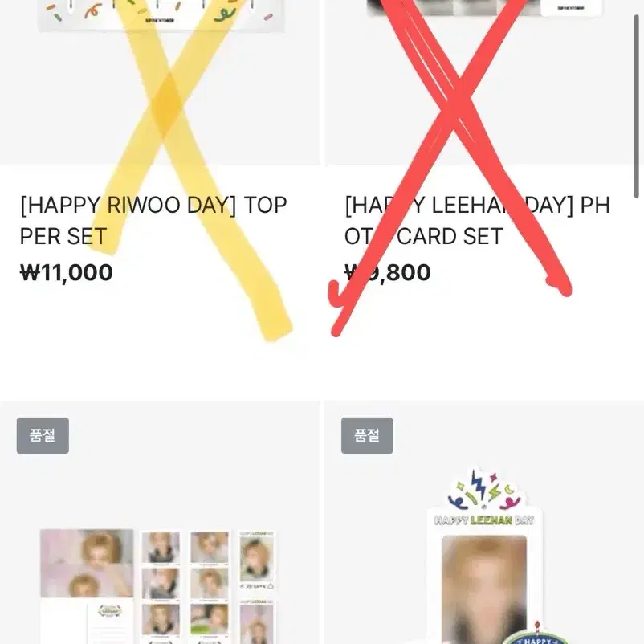Open the HAPPY RIWOO DAY TOPPER SET title

click(x=153, y=221)
